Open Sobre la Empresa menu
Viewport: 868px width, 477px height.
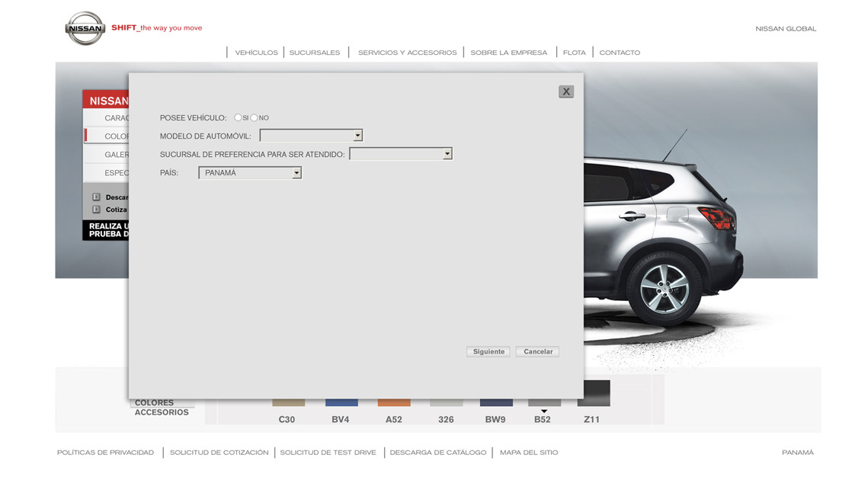[x=509, y=53]
